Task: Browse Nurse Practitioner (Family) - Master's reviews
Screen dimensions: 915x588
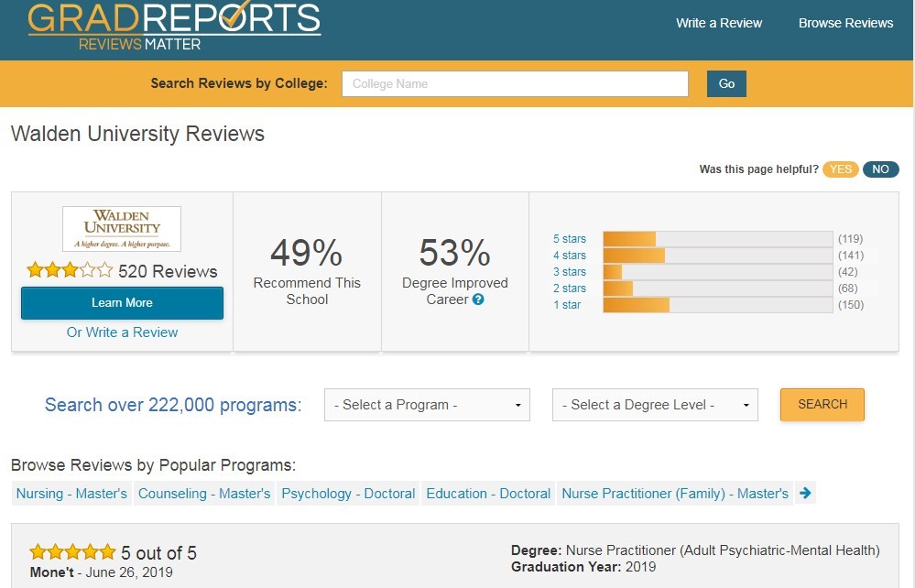Action: (x=675, y=494)
